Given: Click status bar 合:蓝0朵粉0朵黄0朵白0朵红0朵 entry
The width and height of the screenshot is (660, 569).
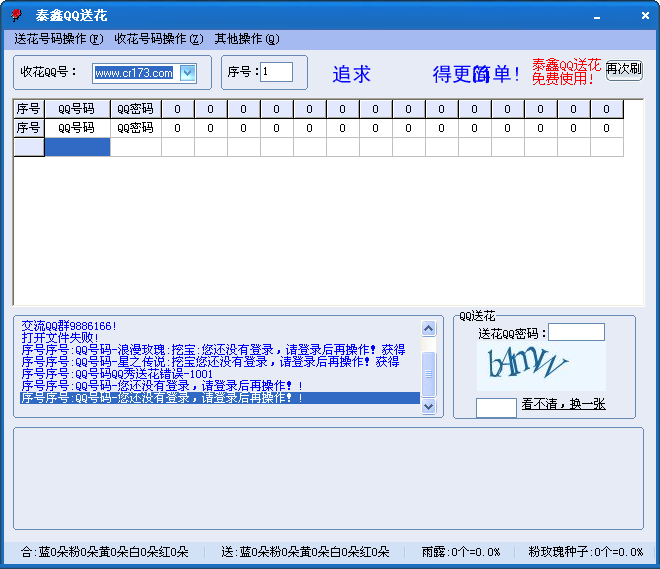Looking at the screenshot, I should 104,552.
